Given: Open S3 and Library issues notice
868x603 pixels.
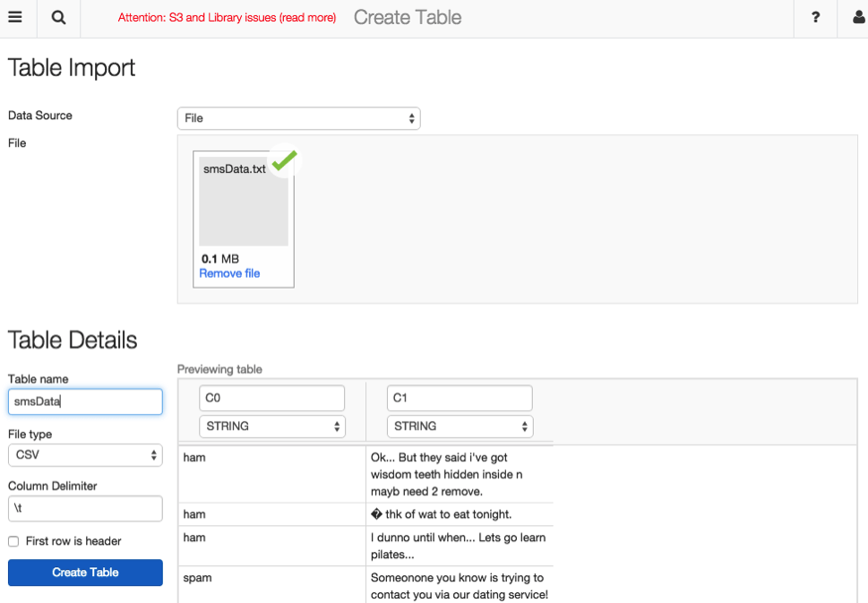Looking at the screenshot, I should point(227,18).
